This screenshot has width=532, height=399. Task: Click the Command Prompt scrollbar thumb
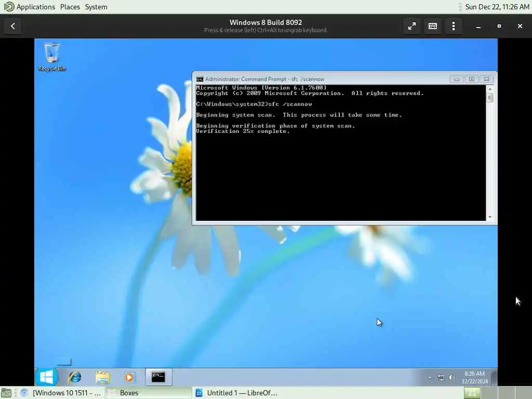click(x=489, y=98)
